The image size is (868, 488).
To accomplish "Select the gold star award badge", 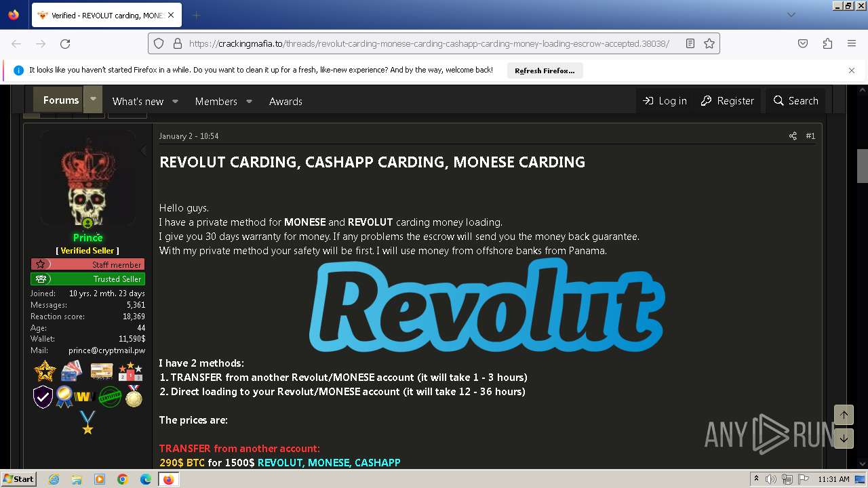I will pyautogui.click(x=45, y=371).
